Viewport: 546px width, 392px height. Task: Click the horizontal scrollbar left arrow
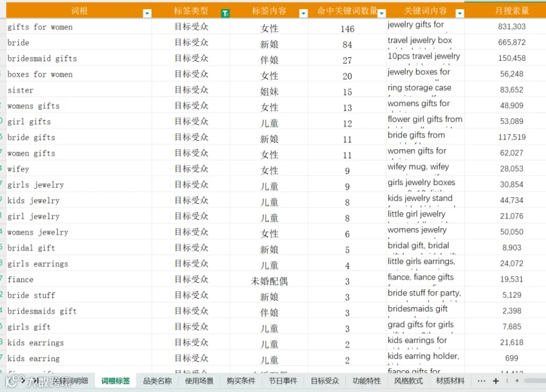click(517, 380)
